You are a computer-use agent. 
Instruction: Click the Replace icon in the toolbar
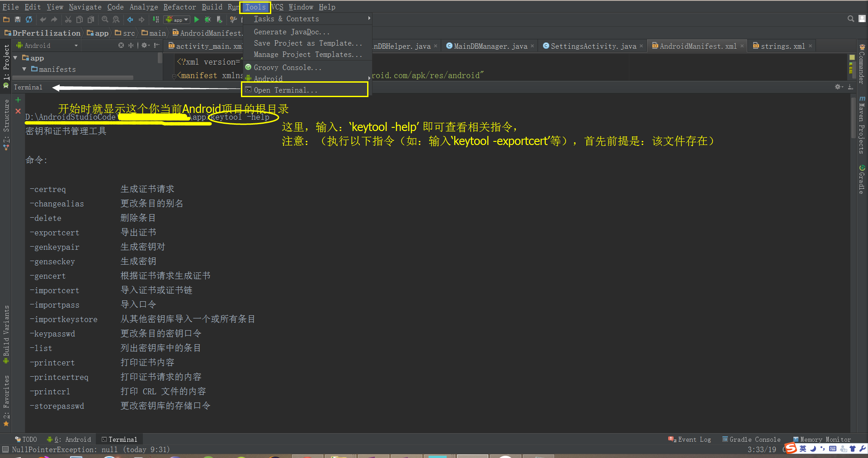coord(116,19)
